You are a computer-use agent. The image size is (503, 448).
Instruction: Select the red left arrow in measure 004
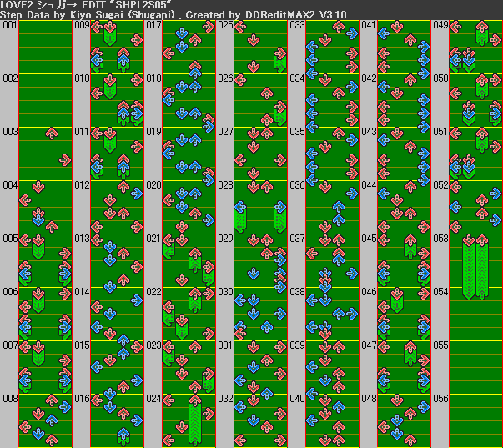(25, 200)
